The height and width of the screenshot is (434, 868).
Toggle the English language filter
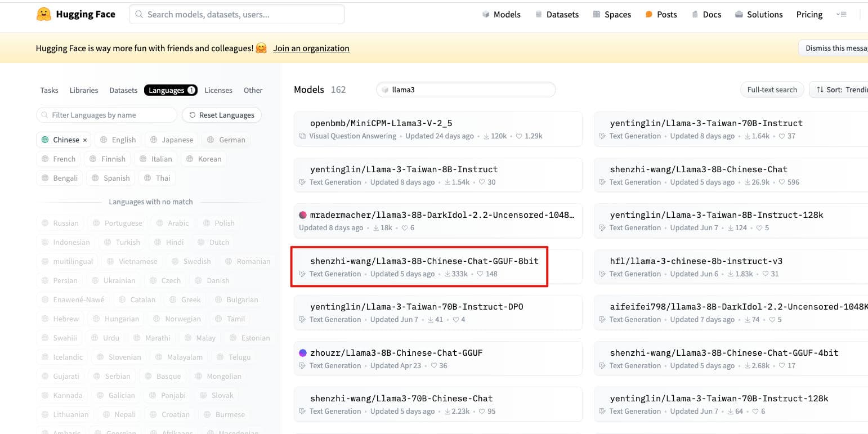pos(118,140)
